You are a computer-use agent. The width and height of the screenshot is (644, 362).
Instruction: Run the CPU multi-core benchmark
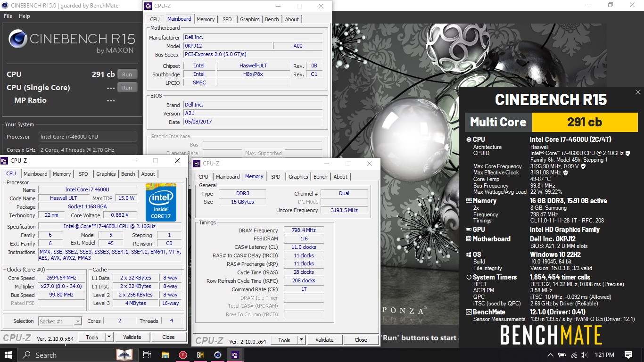tap(127, 74)
